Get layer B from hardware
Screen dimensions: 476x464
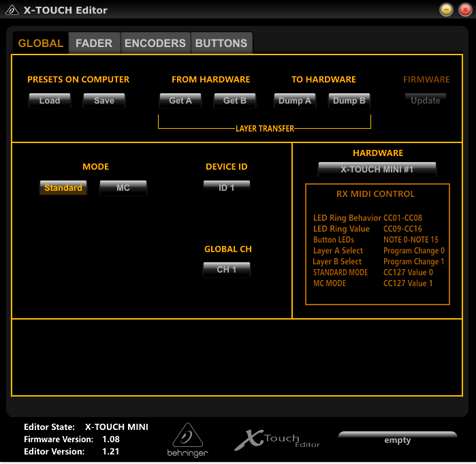pos(235,101)
